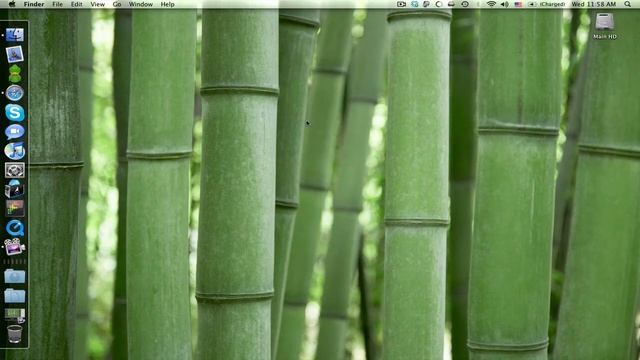The width and height of the screenshot is (640, 360).
Task: Open first blue folder stack in Dock
Action: (x=15, y=276)
